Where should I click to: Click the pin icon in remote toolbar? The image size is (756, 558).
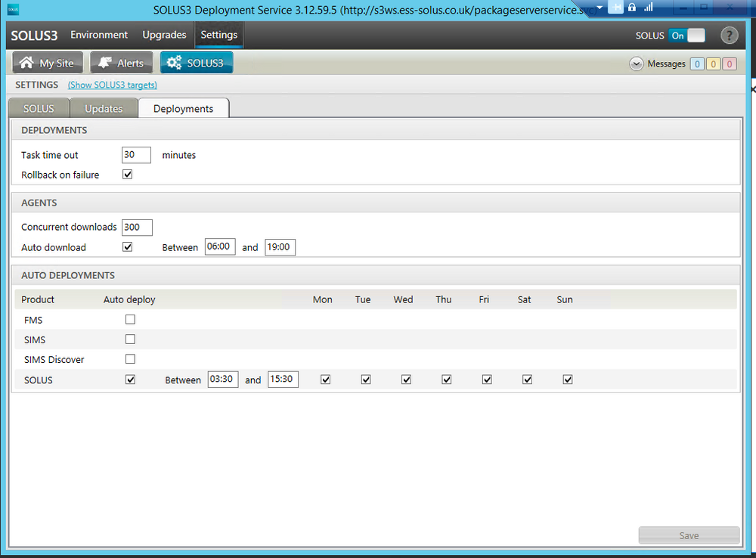(615, 8)
